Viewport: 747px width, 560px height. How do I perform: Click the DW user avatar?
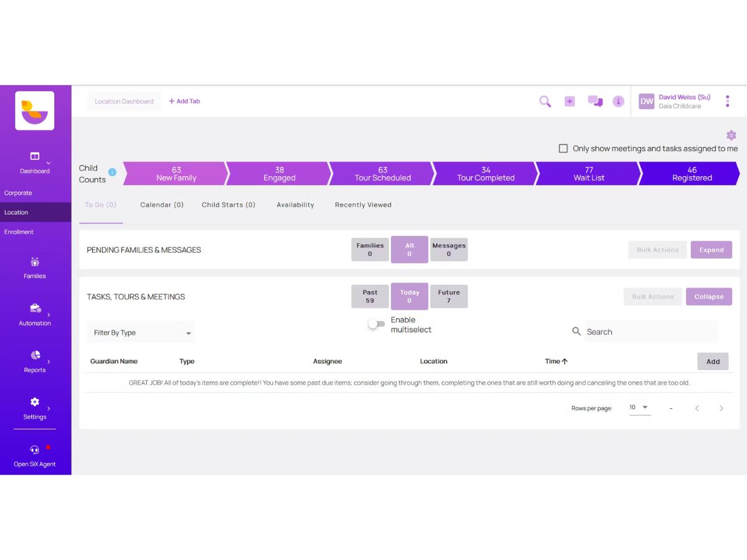[x=647, y=101]
